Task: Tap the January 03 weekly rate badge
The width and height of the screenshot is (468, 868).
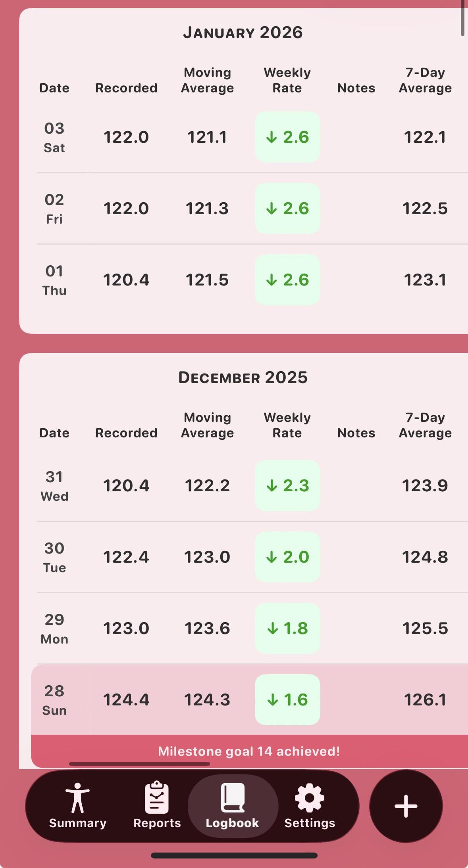Action: tap(287, 137)
